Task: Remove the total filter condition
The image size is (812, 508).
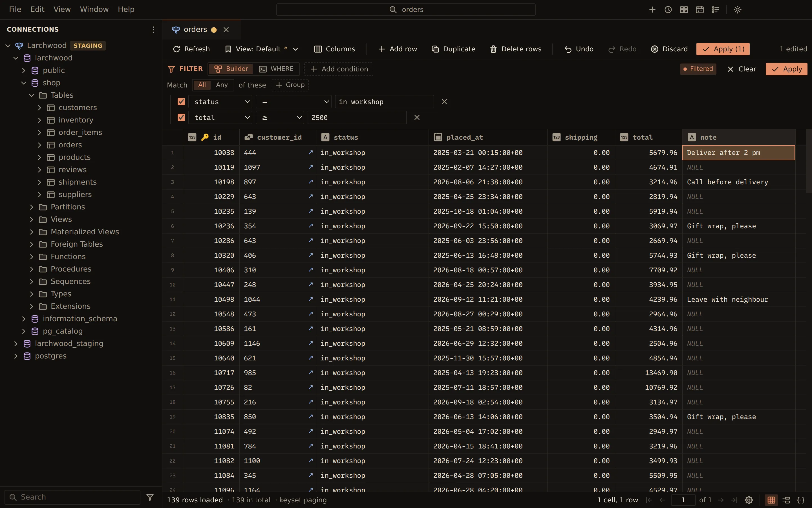Action: 417,117
